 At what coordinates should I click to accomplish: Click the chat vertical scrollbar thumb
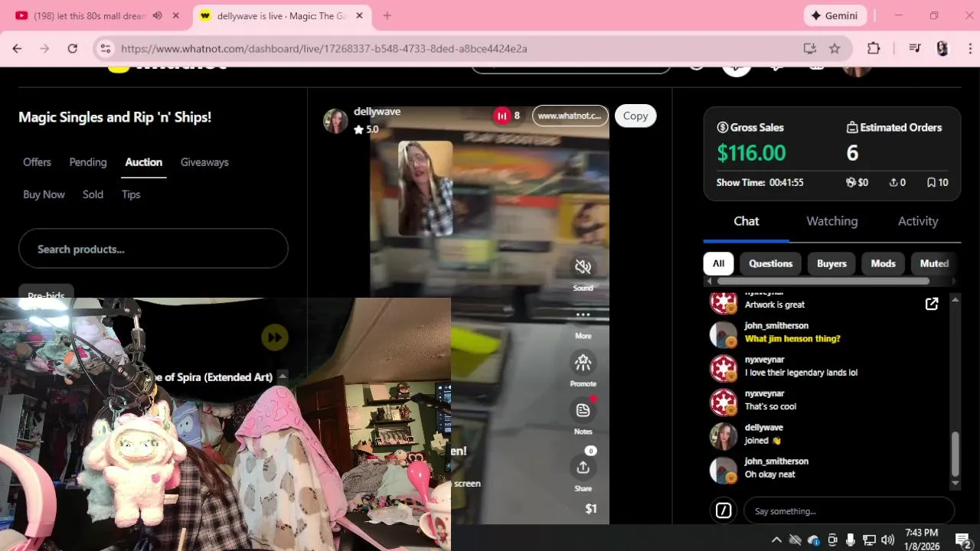tap(955, 455)
